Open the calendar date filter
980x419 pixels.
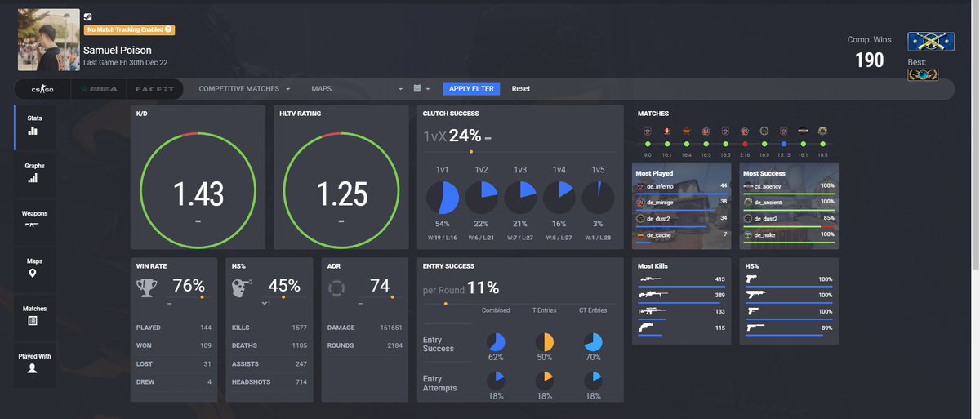[421, 88]
